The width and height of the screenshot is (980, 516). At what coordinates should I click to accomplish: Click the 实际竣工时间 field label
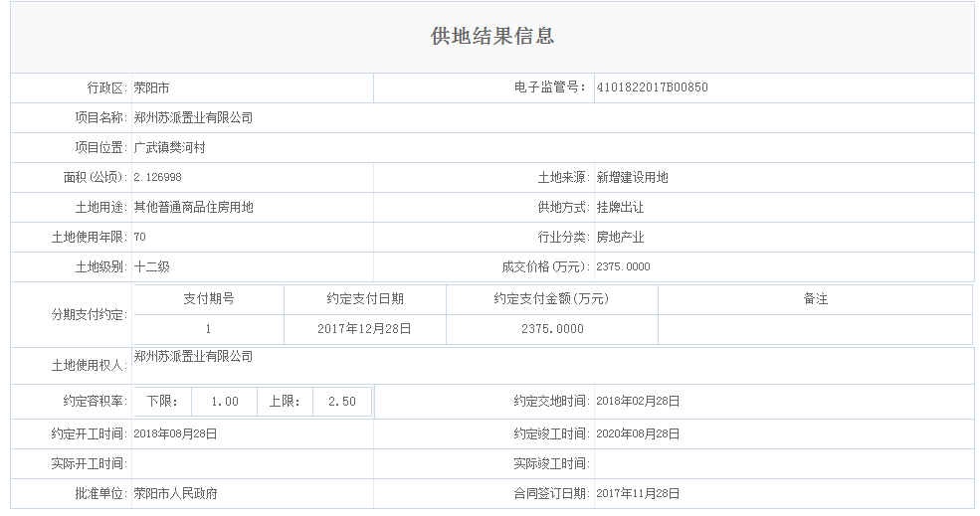(x=552, y=463)
